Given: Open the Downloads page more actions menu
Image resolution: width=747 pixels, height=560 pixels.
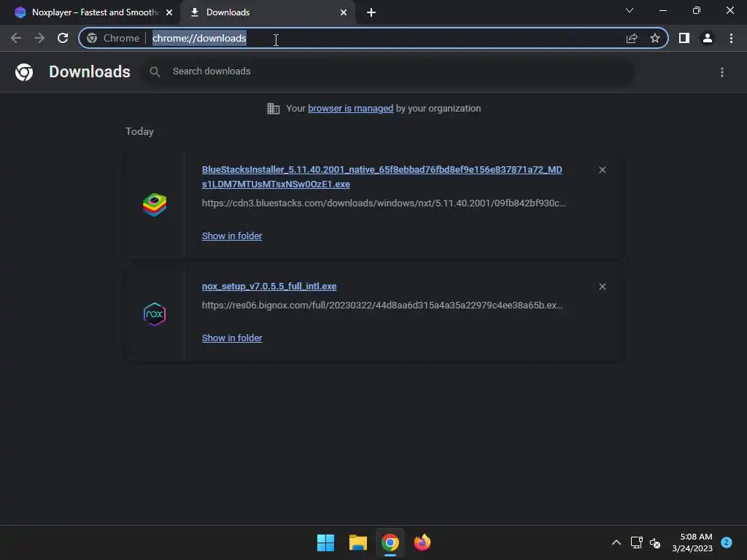Looking at the screenshot, I should tap(722, 72).
